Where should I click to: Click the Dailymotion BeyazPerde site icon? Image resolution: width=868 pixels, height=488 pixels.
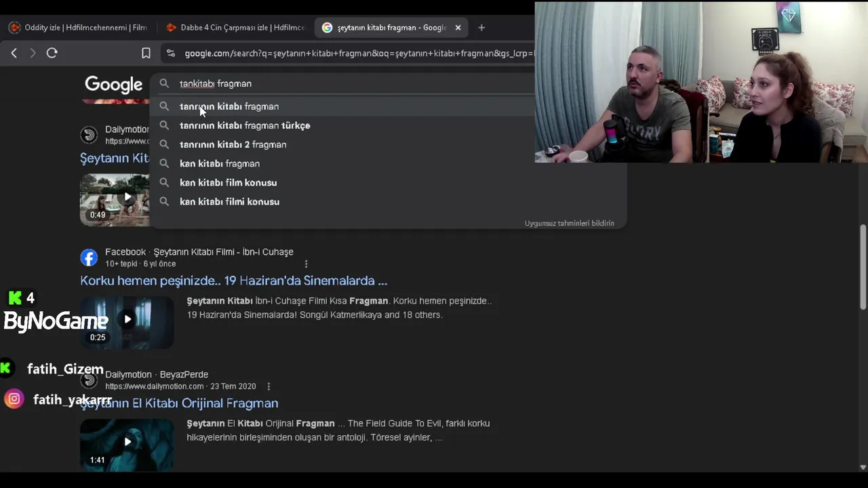click(x=89, y=380)
